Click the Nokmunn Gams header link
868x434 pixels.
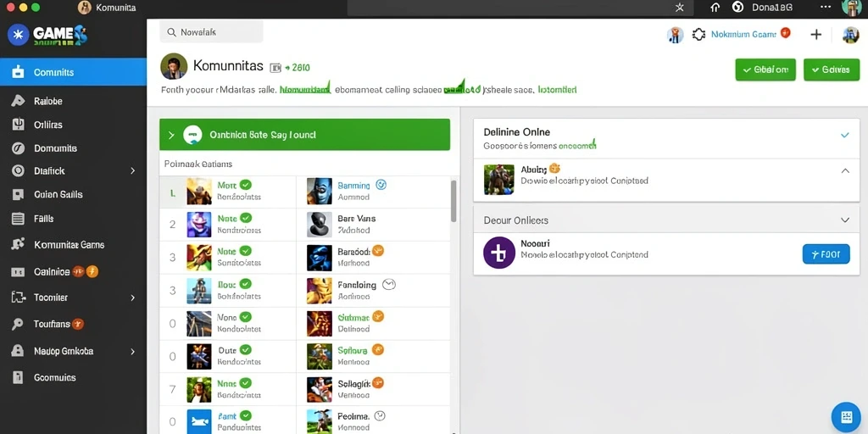(x=743, y=34)
